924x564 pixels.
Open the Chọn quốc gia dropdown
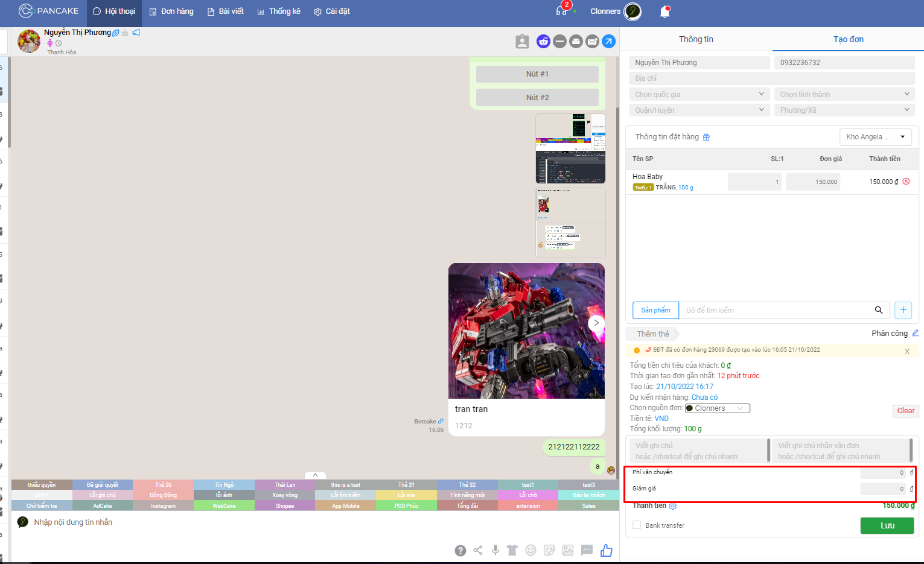[699, 94]
